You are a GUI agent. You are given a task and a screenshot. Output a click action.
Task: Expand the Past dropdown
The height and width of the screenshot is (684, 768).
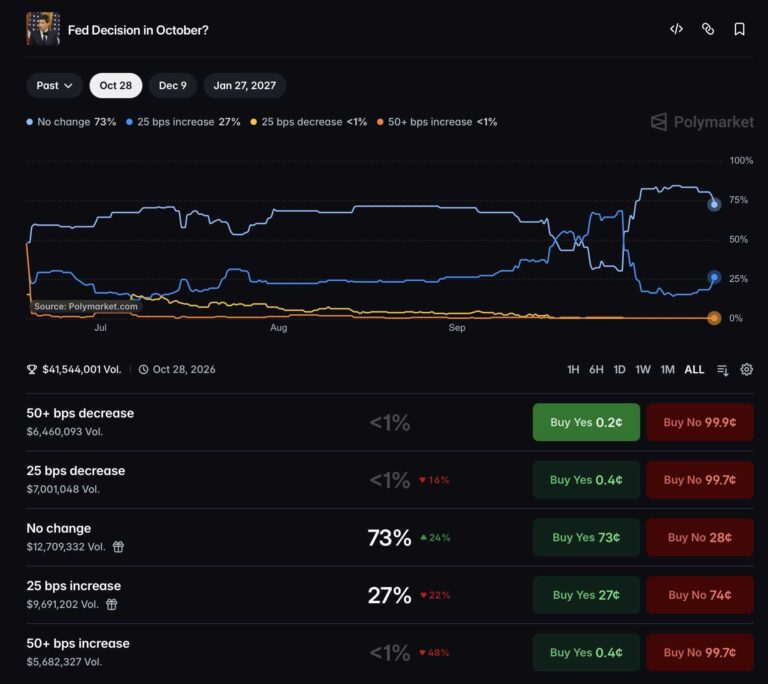(54, 85)
